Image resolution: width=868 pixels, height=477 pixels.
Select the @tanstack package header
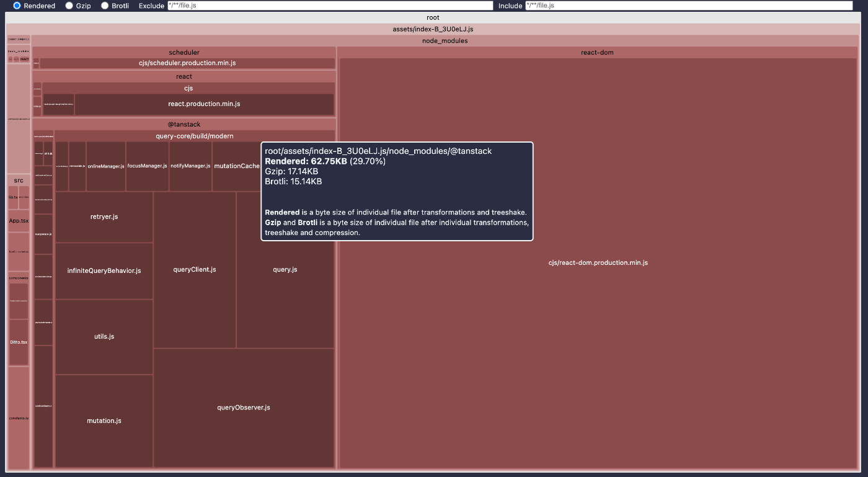[x=184, y=125]
